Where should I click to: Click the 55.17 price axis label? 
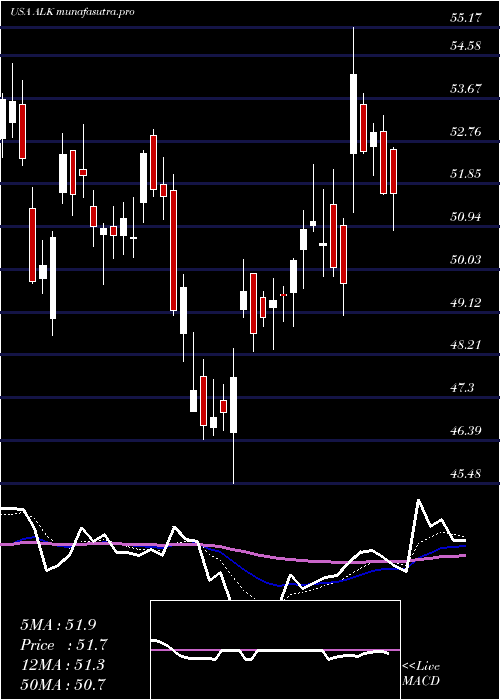[x=466, y=20]
